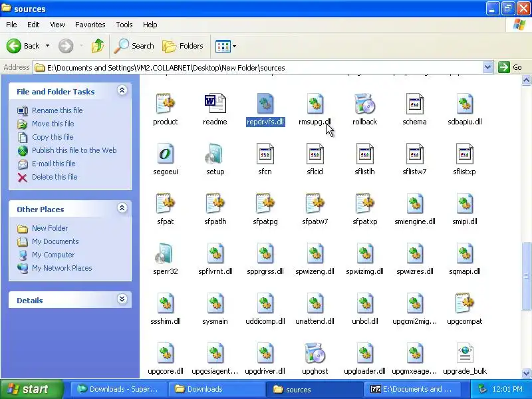532x399 pixels.
Task: Select the upgrade_bulk file icon
Action: tap(465, 353)
